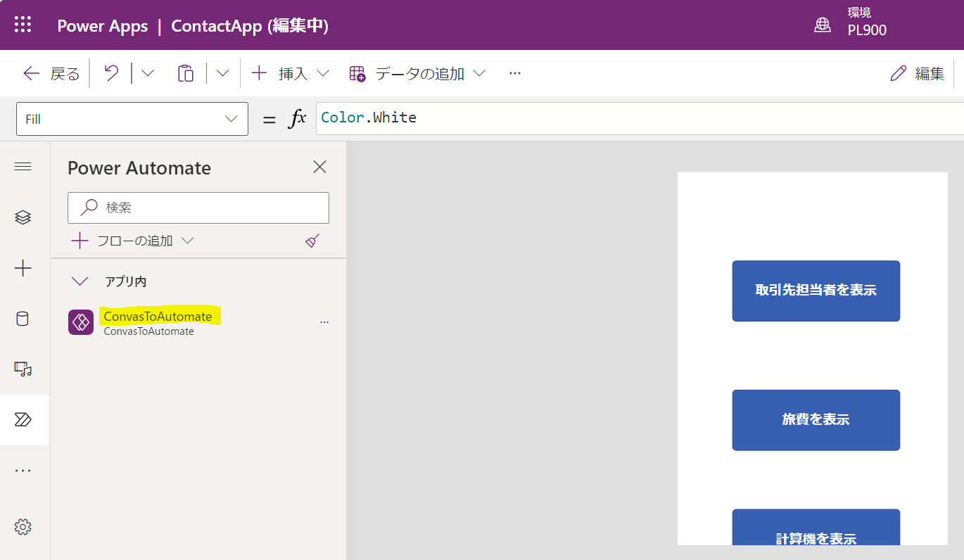The width and height of the screenshot is (964, 560).
Task: Select the Power Automate sidebar icon
Action: coord(23,420)
